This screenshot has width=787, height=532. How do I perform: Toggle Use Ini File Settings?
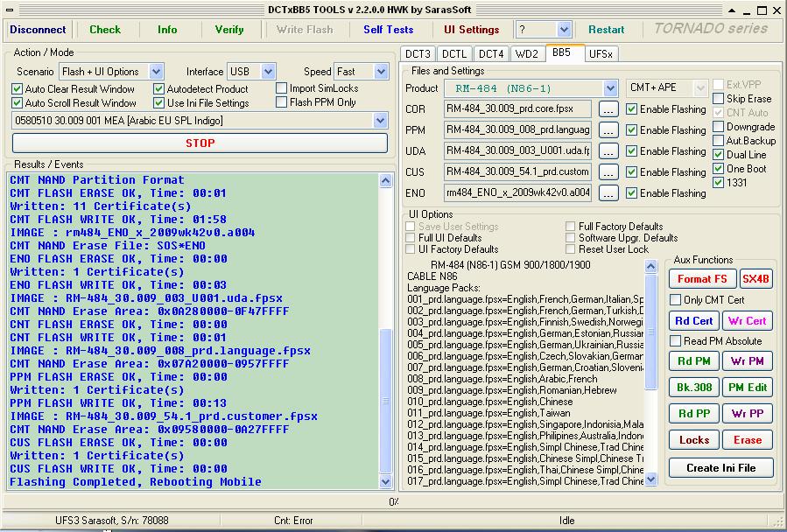159,103
